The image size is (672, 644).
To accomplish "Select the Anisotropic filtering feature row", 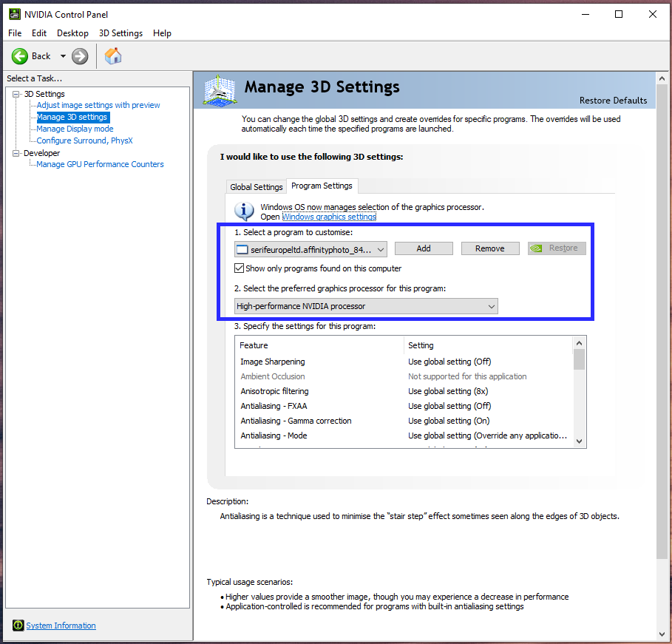I will click(404, 391).
